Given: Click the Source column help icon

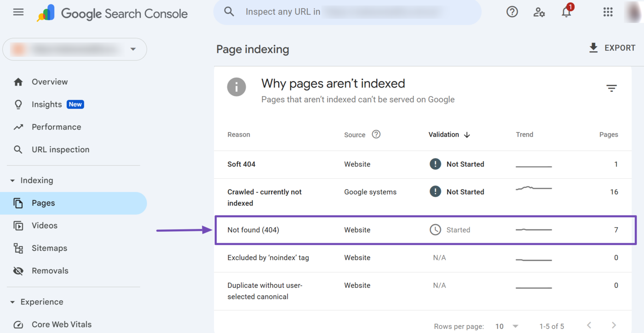Looking at the screenshot, I should [376, 134].
